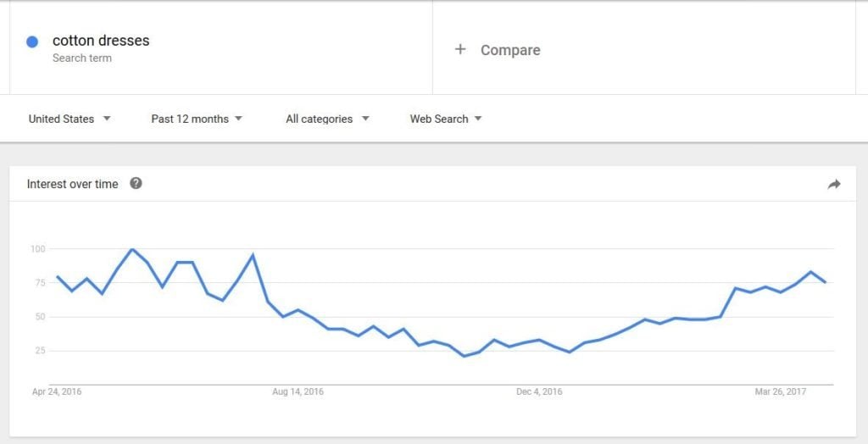Open the Web Search type dropdown
The height and width of the screenshot is (444, 868).
point(446,119)
